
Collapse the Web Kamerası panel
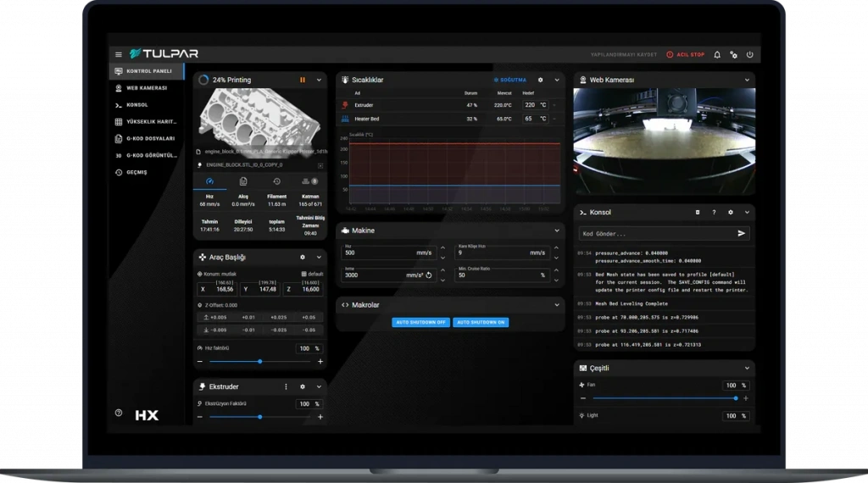tap(747, 80)
